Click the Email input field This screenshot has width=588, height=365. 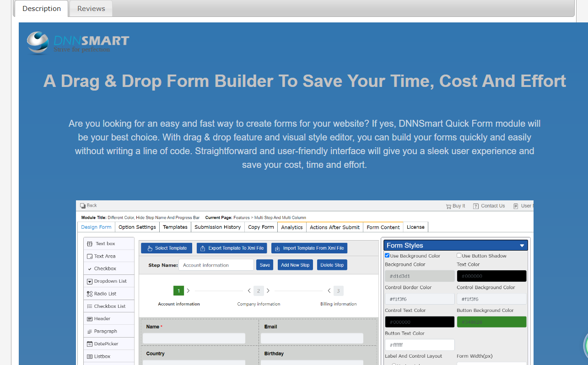click(312, 338)
